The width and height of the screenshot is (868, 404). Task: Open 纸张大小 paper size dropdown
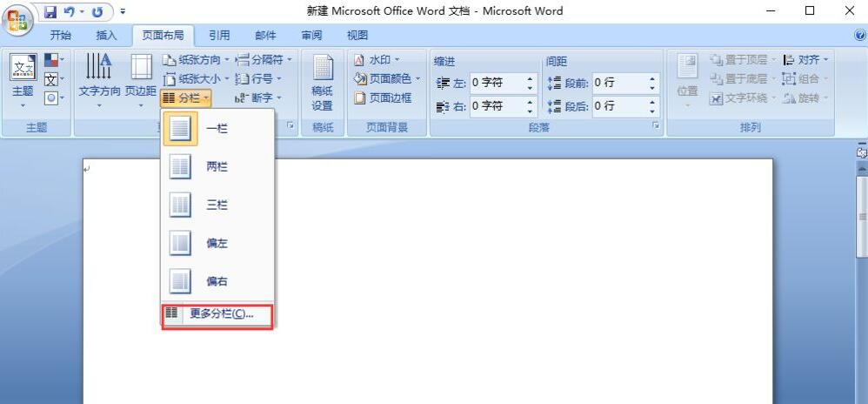pyautogui.click(x=197, y=78)
